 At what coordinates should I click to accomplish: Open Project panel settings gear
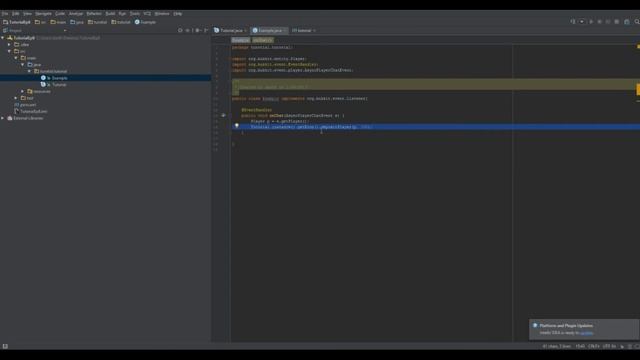[198, 30]
